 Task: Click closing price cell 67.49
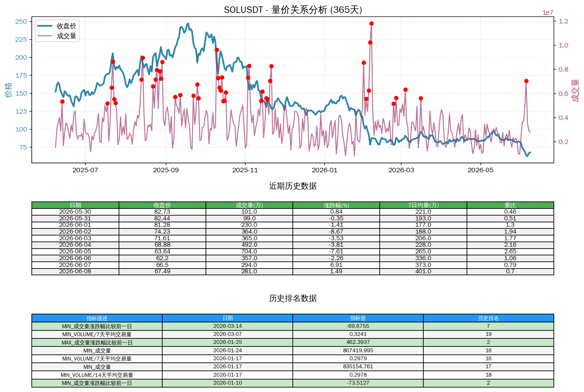162,271
